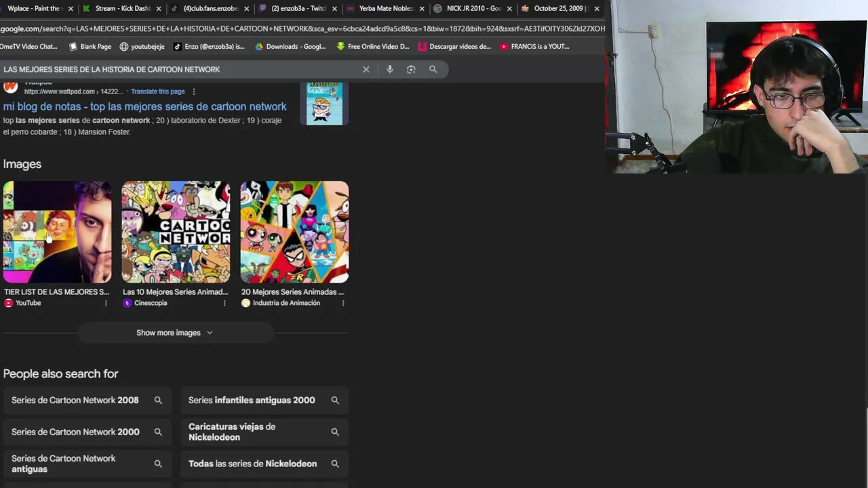Click the Wattpad site URL text

(x=74, y=91)
